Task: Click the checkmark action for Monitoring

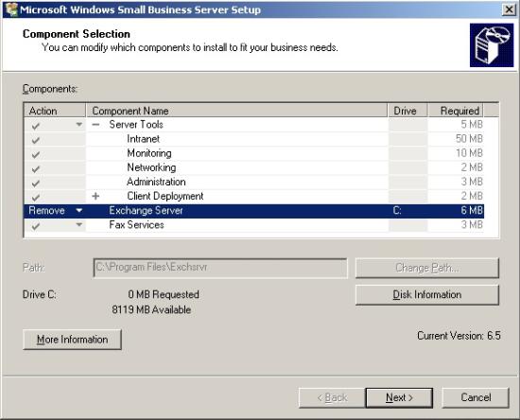Action: click(x=36, y=154)
